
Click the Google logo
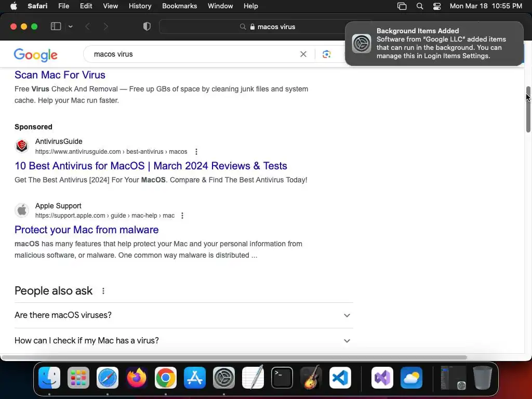(36, 55)
